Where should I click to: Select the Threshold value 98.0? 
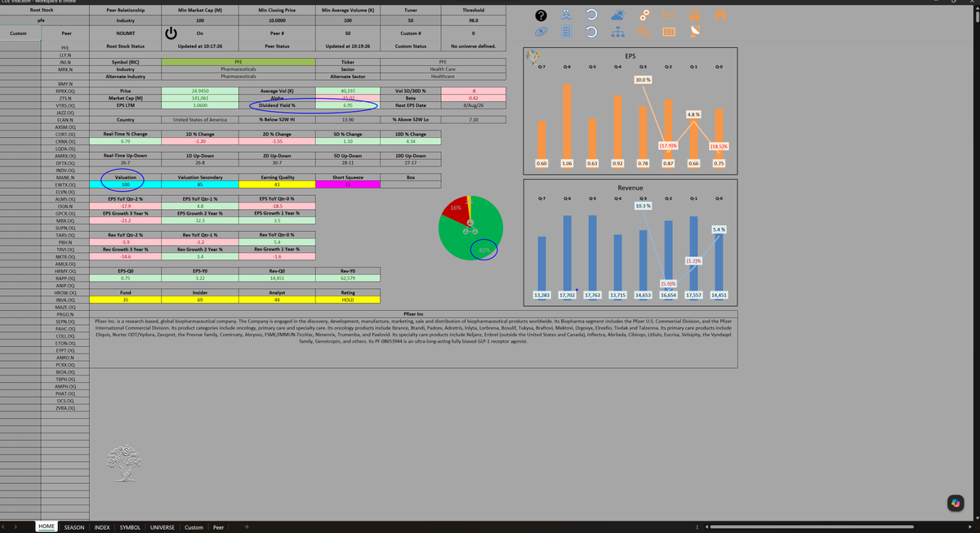[x=474, y=20]
